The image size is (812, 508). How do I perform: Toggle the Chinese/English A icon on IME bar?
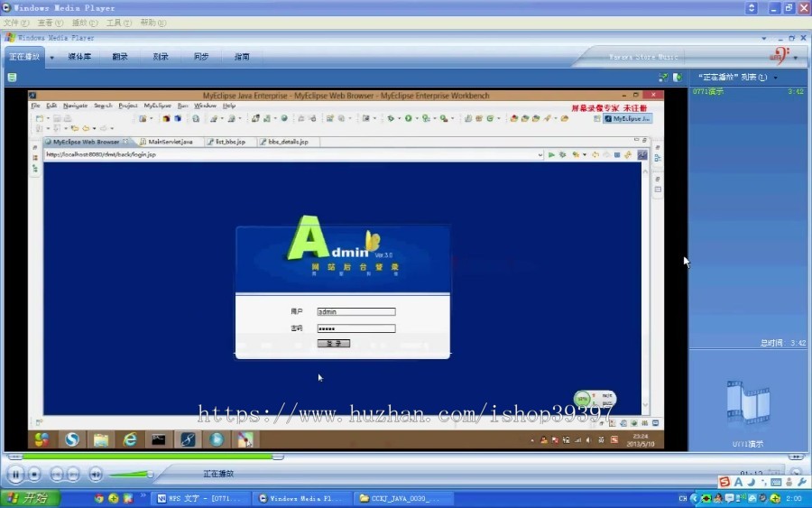click(738, 482)
